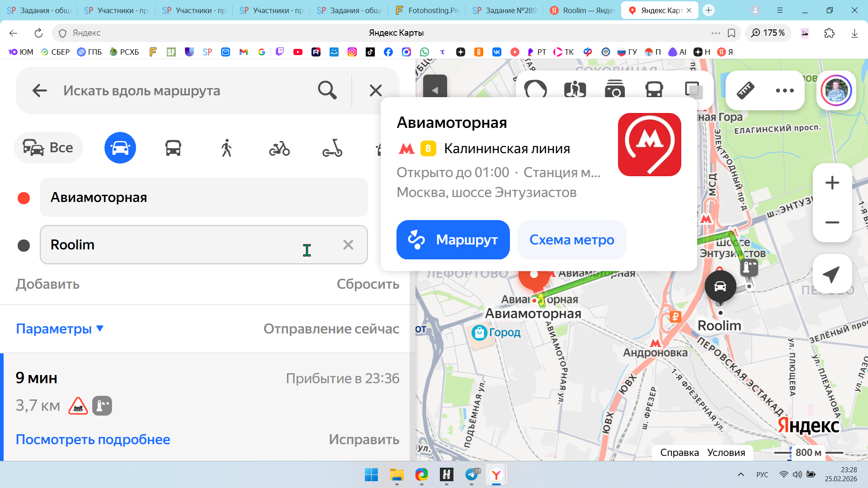868x488 pixels.
Task: Select the car route mode icon
Action: 120,148
